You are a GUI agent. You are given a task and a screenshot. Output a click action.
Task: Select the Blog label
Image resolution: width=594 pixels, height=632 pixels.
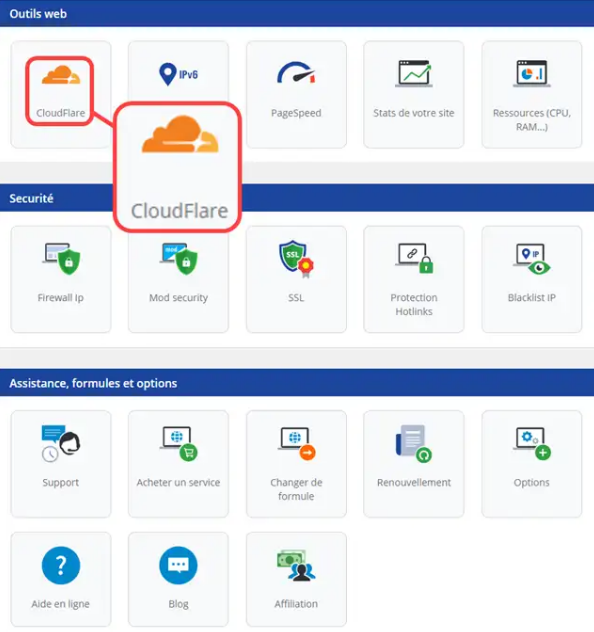(x=179, y=604)
